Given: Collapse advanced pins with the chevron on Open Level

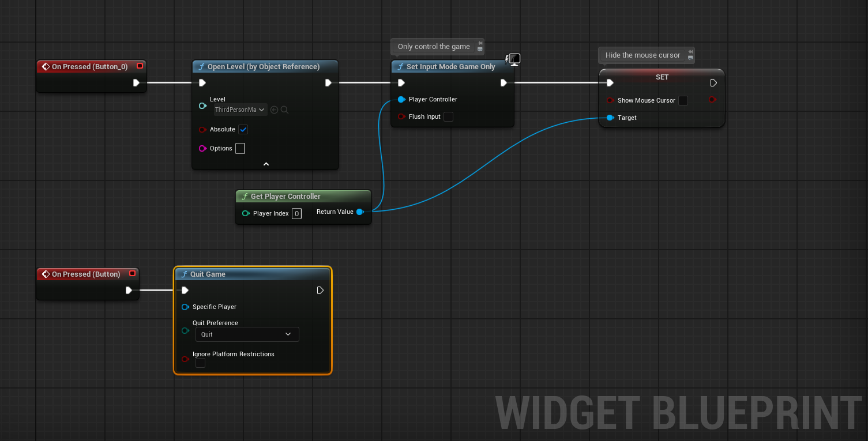Looking at the screenshot, I should (x=265, y=163).
